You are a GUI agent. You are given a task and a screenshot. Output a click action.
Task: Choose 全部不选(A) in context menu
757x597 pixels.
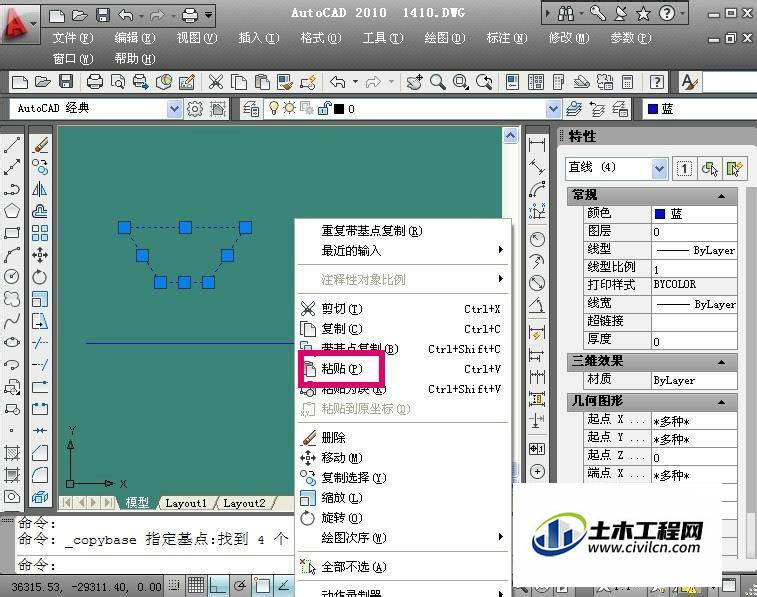coord(404,567)
